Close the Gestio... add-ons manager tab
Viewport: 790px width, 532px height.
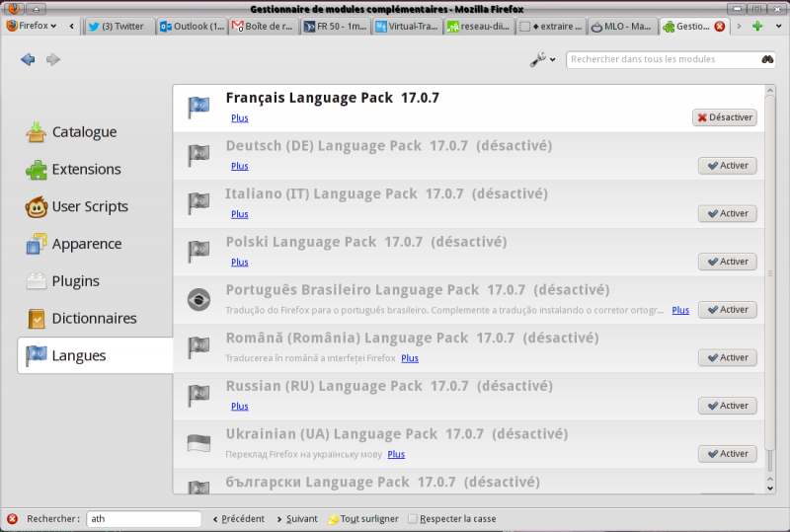click(x=720, y=27)
